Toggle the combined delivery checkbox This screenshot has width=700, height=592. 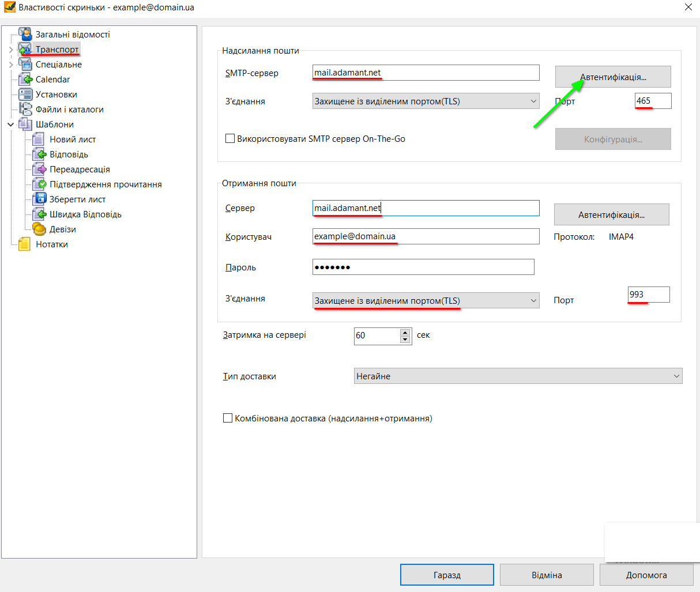[228, 418]
